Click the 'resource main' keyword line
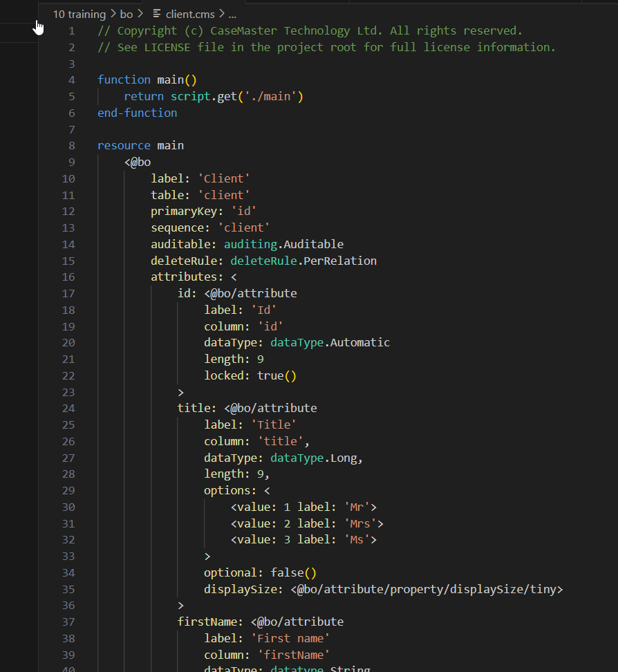 coord(140,145)
